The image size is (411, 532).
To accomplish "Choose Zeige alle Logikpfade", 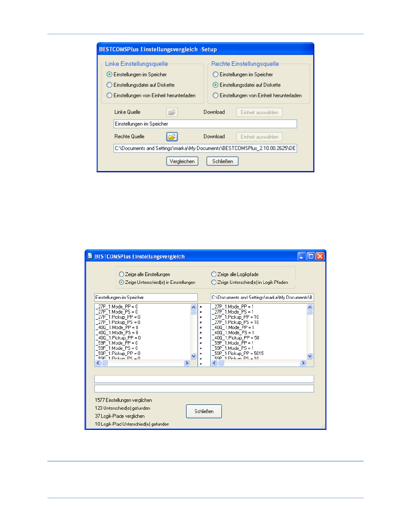I will (235, 274).
